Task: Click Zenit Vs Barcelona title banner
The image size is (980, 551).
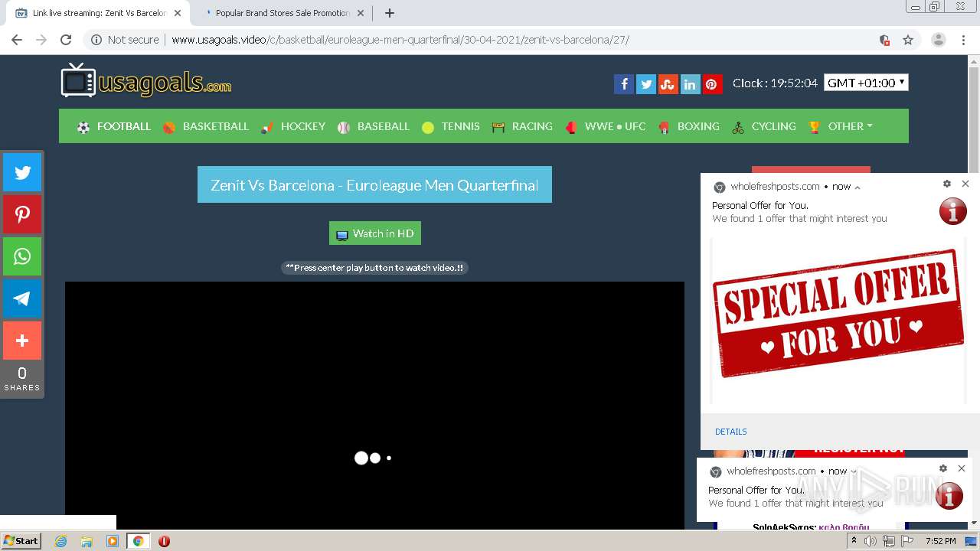Action: 374,184
